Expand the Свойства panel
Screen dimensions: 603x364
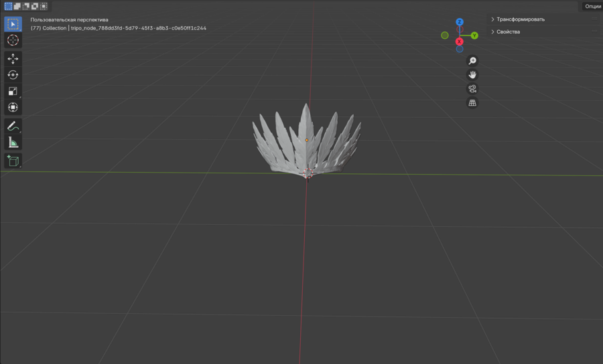tap(507, 31)
